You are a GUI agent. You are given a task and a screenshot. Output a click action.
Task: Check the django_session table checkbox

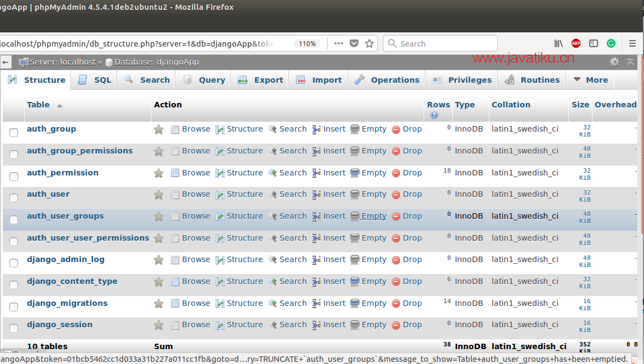14,328
